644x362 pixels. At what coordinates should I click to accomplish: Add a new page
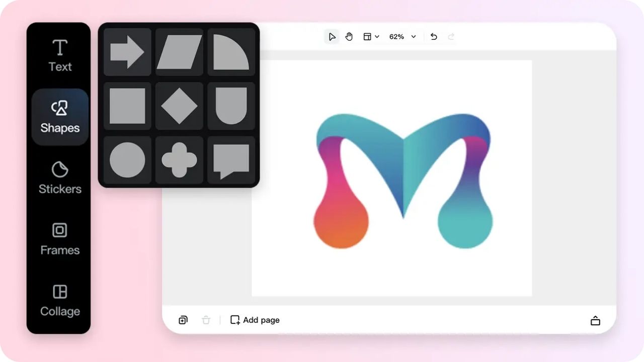pos(255,320)
